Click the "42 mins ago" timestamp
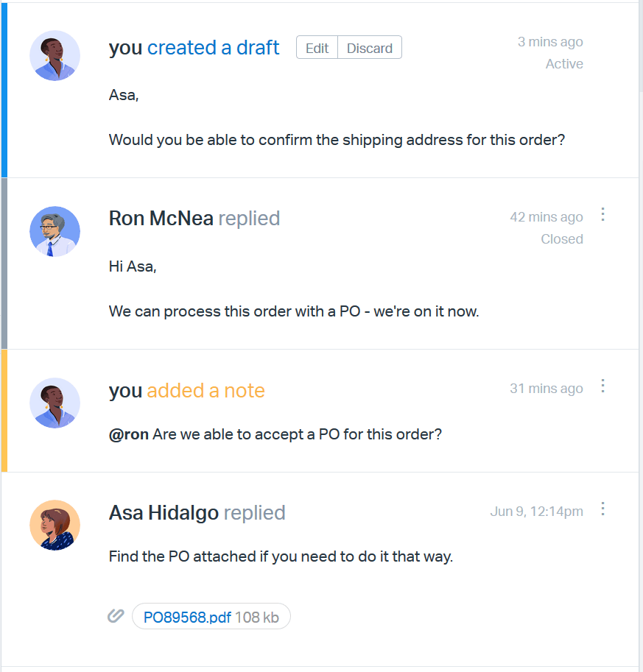 tap(546, 217)
